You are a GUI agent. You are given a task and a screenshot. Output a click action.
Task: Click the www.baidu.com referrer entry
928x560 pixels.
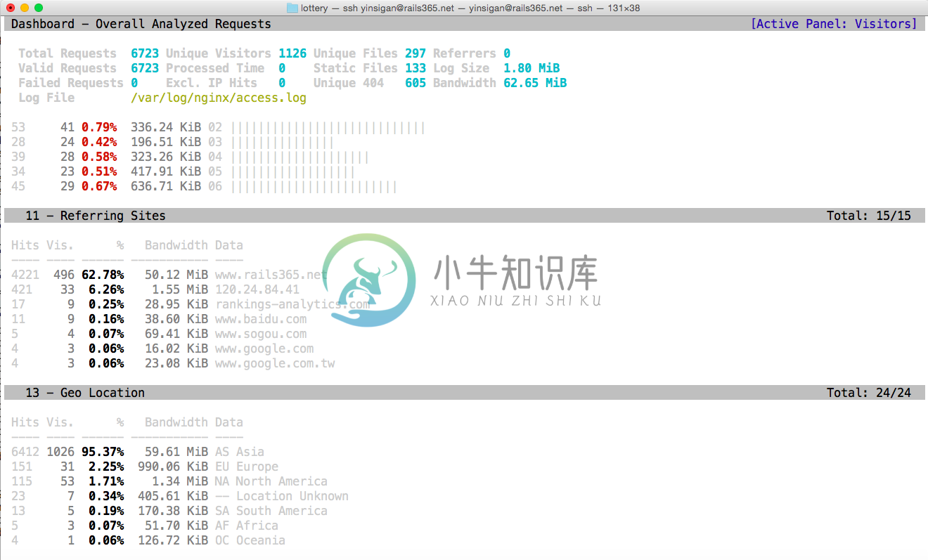tap(261, 319)
